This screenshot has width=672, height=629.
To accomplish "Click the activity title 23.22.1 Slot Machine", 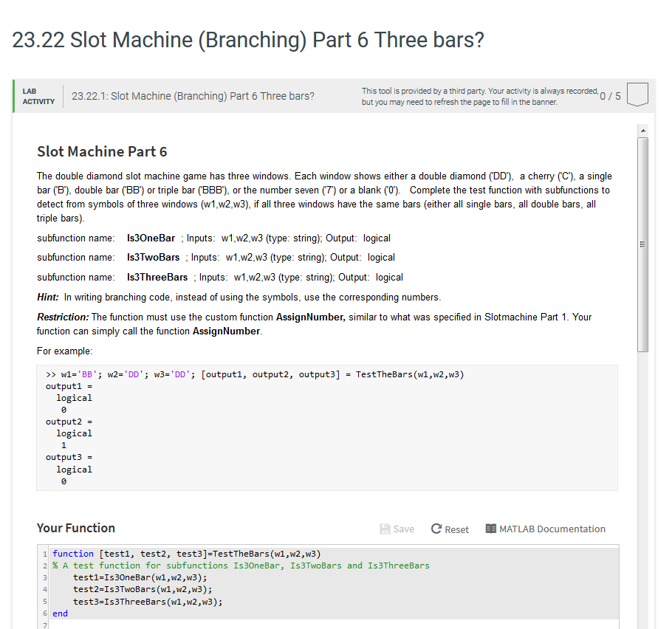I will (x=193, y=96).
